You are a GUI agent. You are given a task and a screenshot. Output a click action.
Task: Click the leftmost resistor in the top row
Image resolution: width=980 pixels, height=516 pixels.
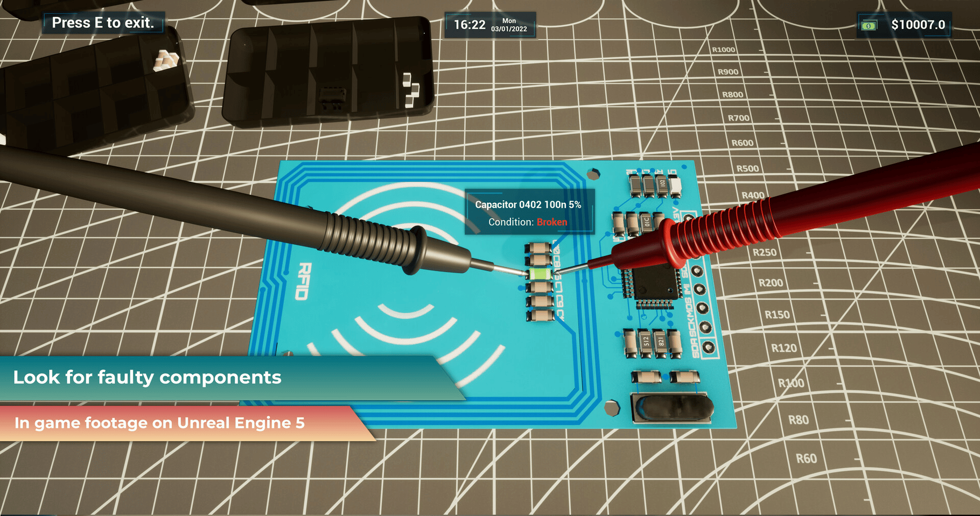click(x=635, y=185)
